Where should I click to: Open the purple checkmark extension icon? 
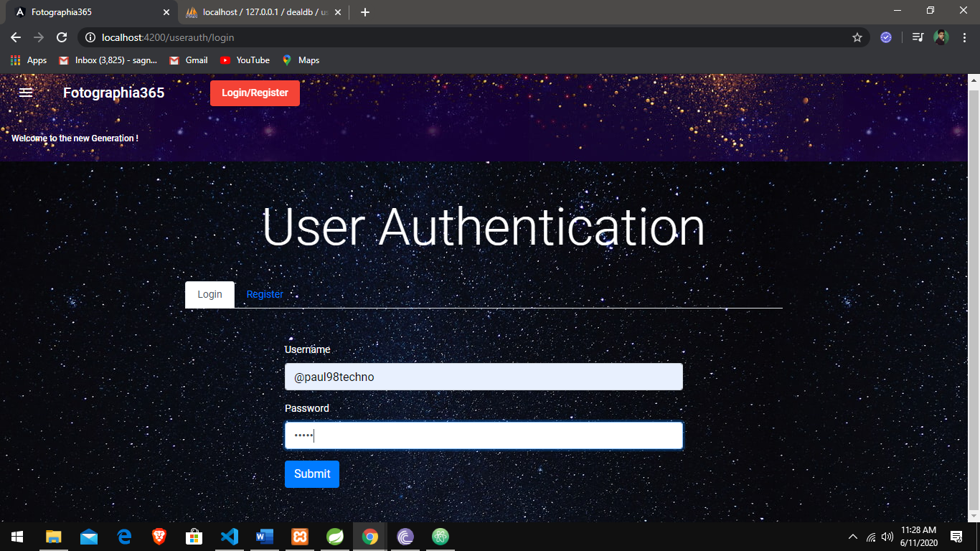(x=886, y=37)
